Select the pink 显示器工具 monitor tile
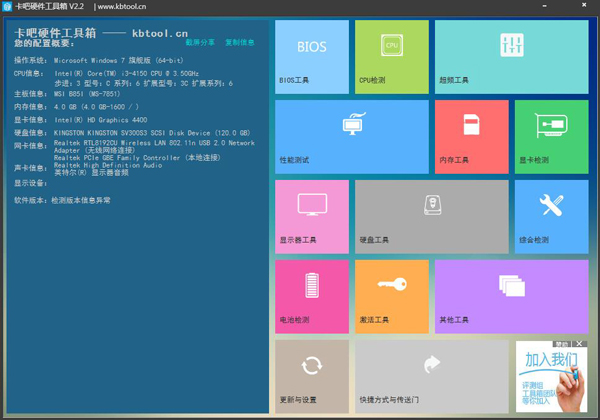This screenshot has height=420, width=600. click(x=312, y=217)
